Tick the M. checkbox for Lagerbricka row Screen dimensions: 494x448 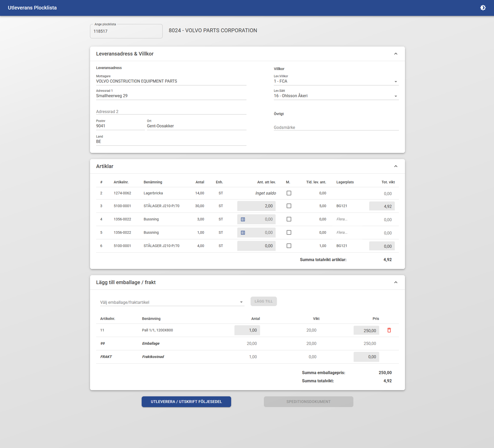289,193
